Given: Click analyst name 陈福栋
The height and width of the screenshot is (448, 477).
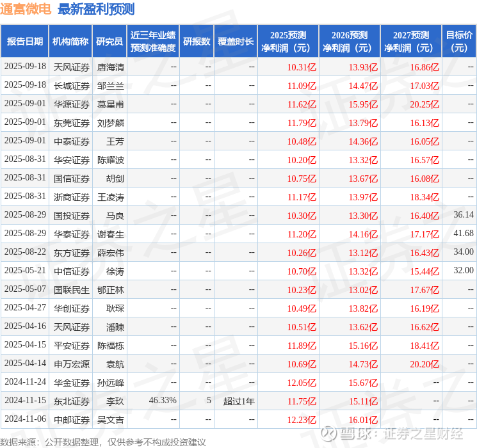Looking at the screenshot, I should click(111, 346).
